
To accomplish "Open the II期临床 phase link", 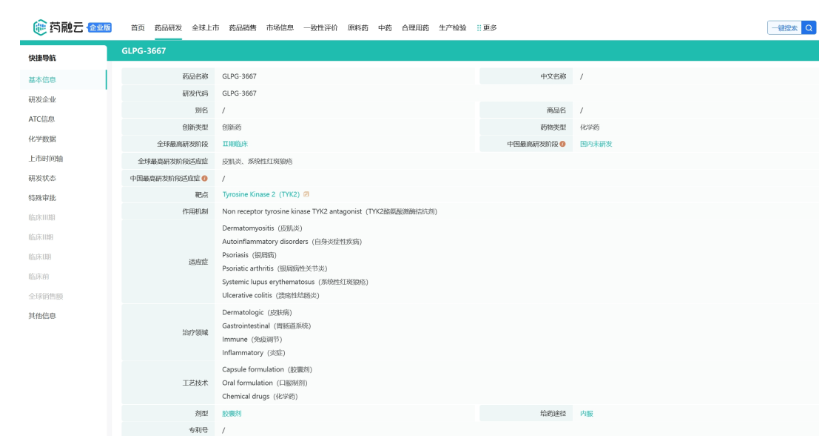I will [x=235, y=144].
